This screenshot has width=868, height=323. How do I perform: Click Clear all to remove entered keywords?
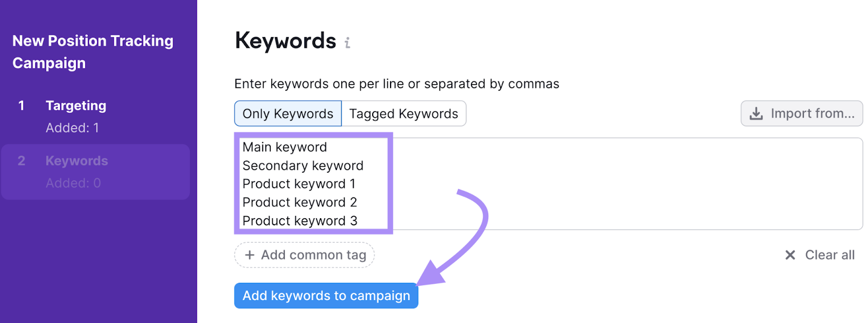829,255
